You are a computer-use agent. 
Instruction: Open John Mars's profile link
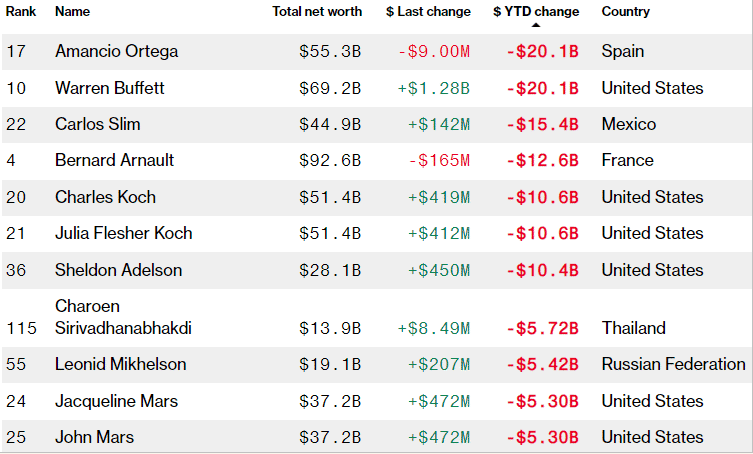[94, 437]
